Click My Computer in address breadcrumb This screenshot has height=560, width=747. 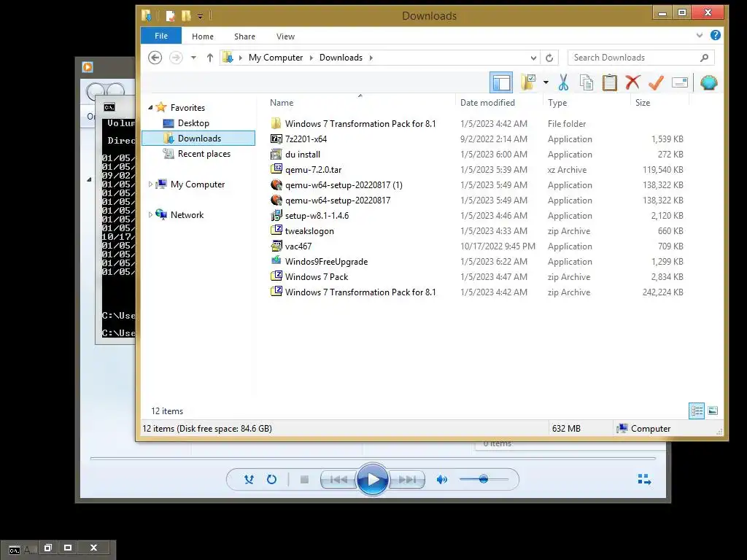point(275,58)
